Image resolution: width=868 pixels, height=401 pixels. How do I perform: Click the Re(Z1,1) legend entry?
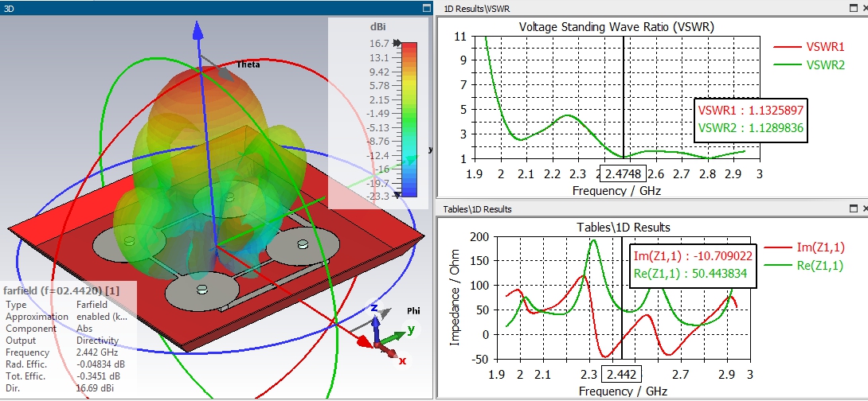(x=803, y=266)
